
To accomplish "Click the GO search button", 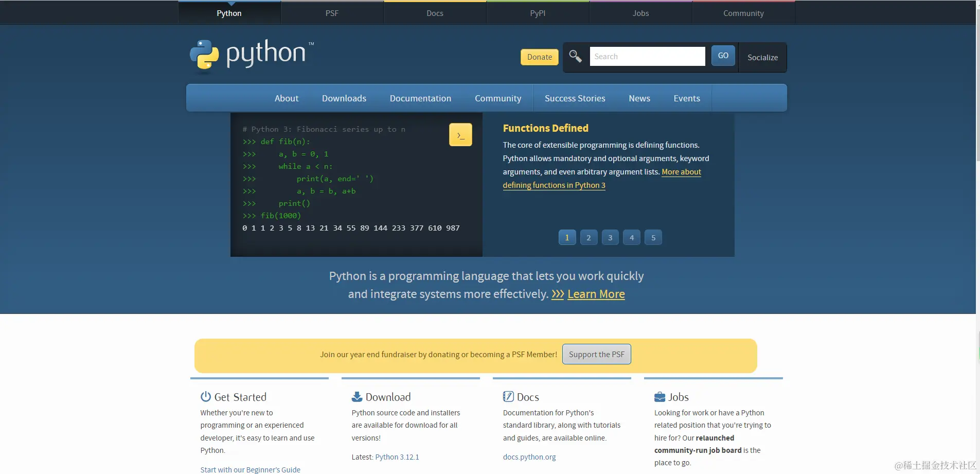I will (723, 56).
